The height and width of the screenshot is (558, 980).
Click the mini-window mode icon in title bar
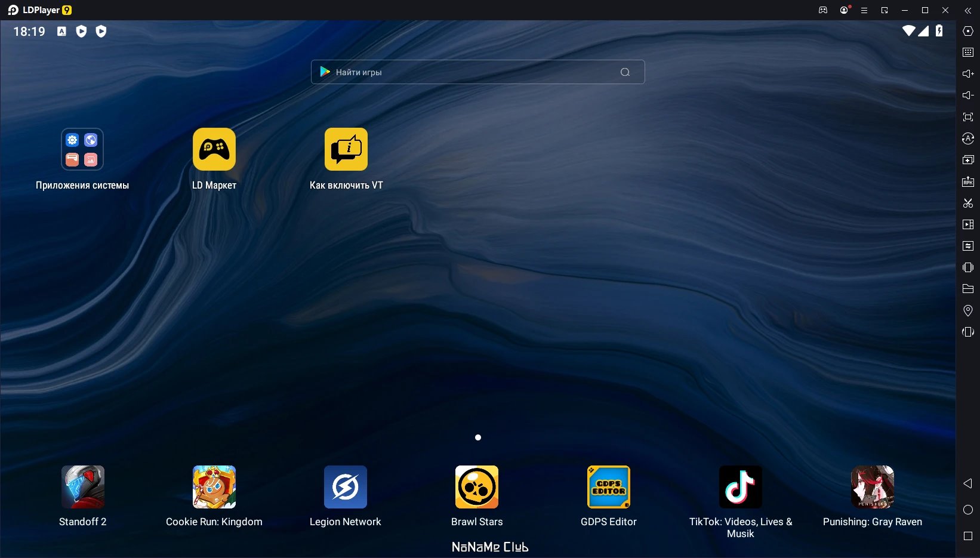pyautogui.click(x=885, y=10)
